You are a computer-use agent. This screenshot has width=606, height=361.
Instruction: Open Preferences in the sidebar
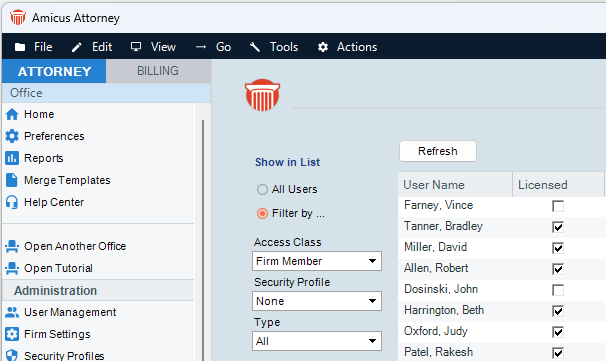[54, 136]
